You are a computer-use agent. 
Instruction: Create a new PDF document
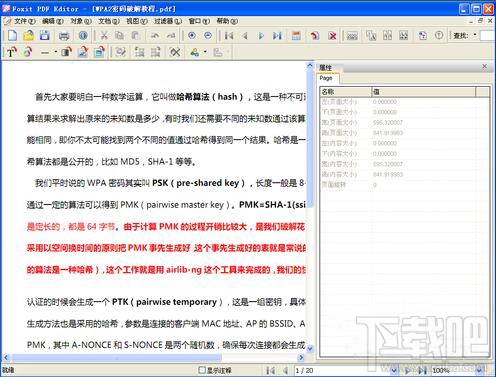pos(12,35)
